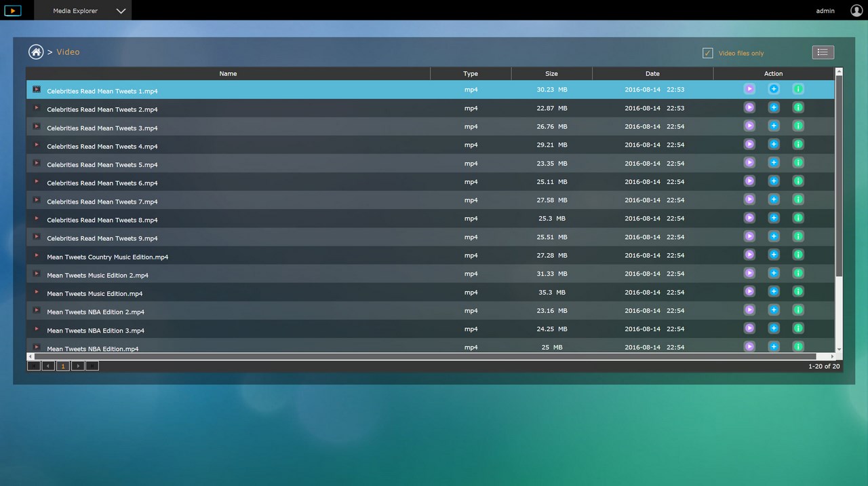The height and width of the screenshot is (486, 868).
Task: Click the 35.3 MB size value
Action: pyautogui.click(x=552, y=292)
